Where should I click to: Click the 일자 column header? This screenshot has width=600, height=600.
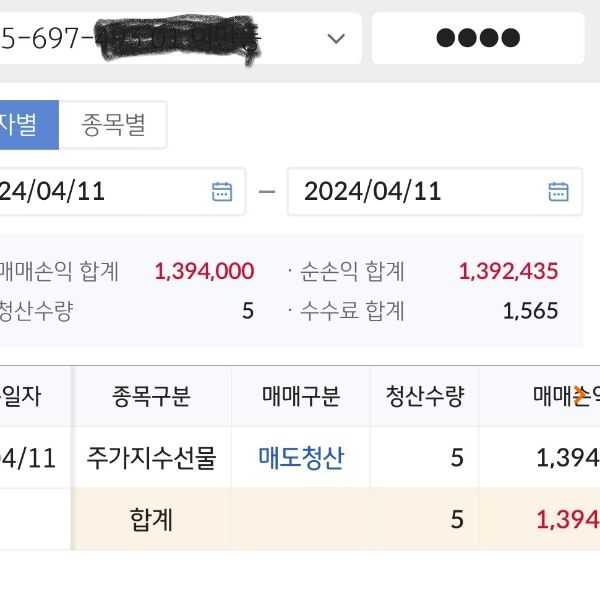coord(35,397)
